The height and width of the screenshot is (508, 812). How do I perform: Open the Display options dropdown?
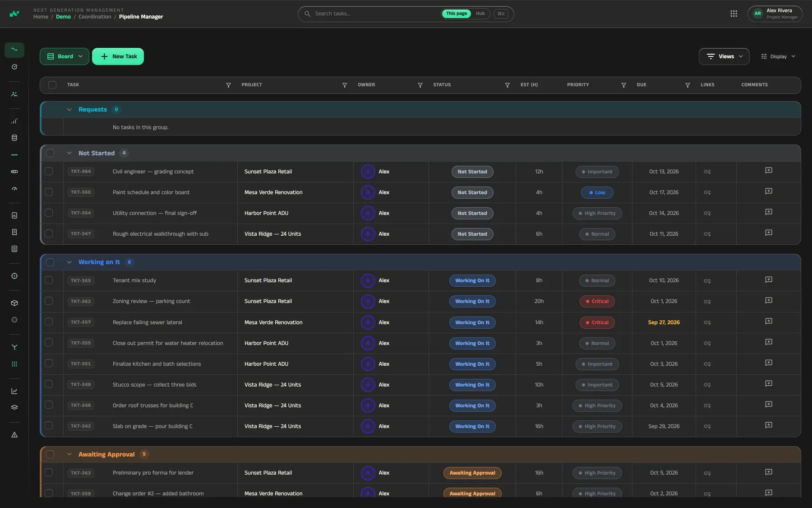(778, 56)
